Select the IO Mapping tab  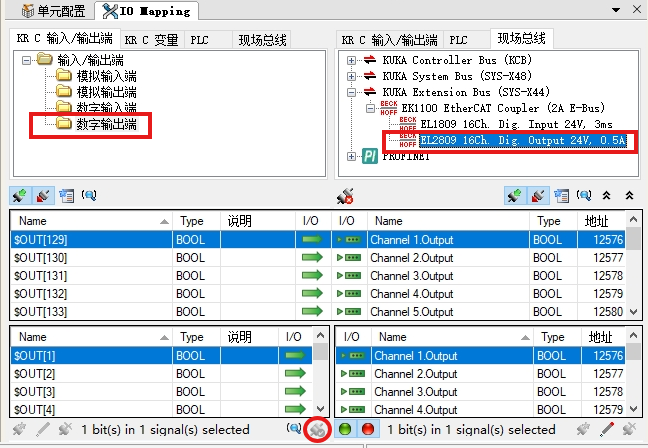point(146,11)
